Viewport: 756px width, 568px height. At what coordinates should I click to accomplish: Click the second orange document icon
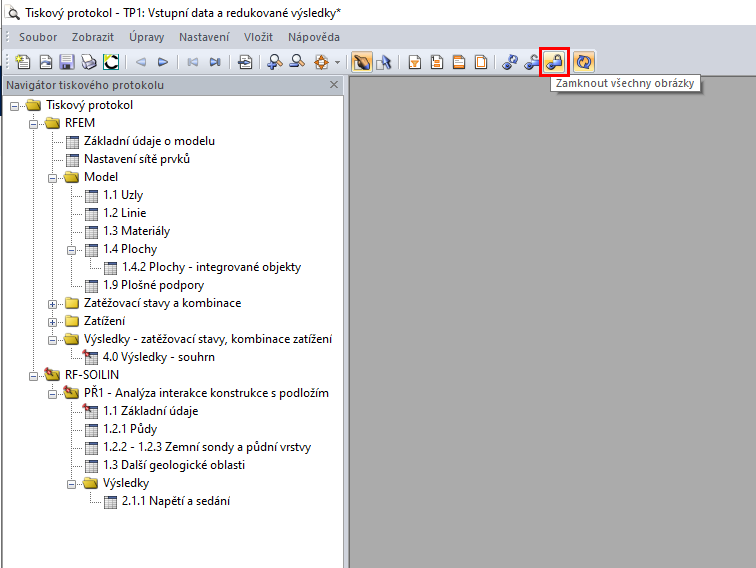pos(437,62)
